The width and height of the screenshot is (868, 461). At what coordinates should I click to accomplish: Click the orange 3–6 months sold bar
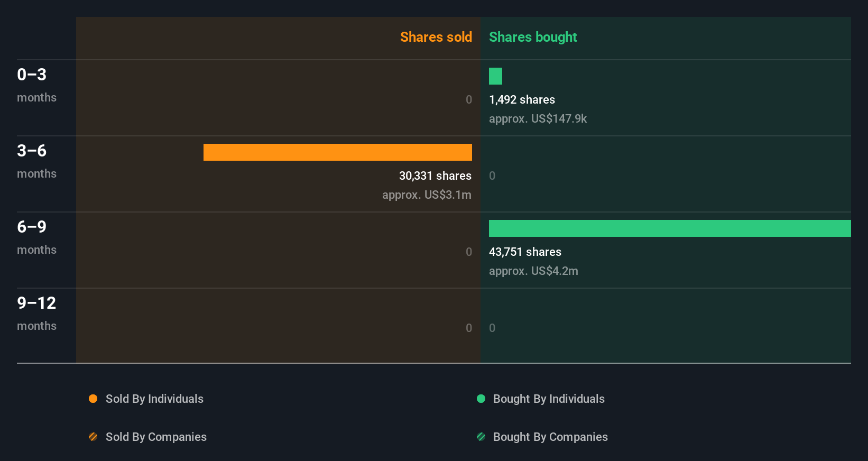(338, 152)
